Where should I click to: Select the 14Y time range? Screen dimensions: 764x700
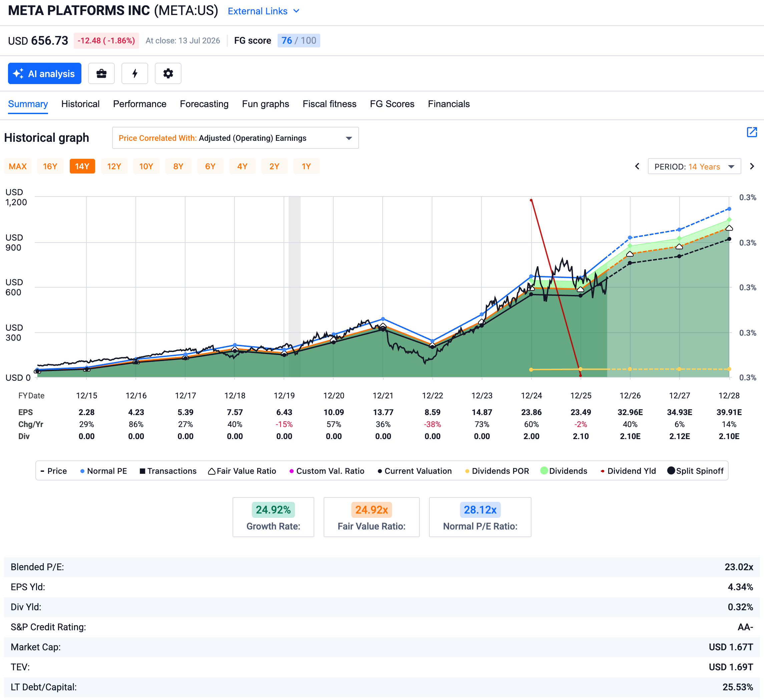[x=82, y=166]
